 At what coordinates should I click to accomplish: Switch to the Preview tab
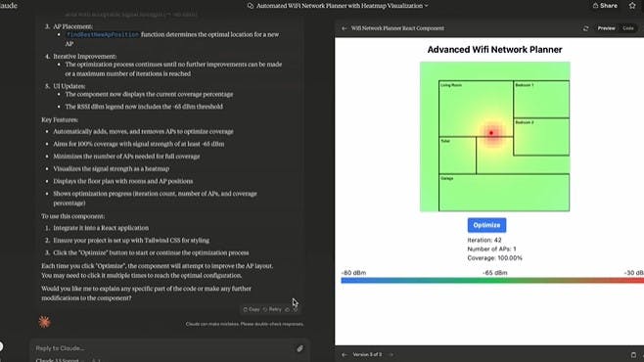pos(606,28)
